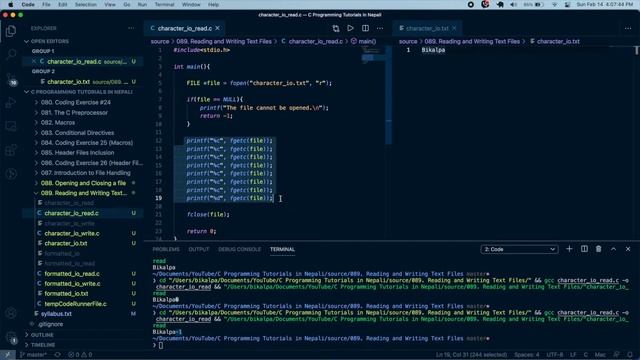Split the editor right

pos(365,28)
